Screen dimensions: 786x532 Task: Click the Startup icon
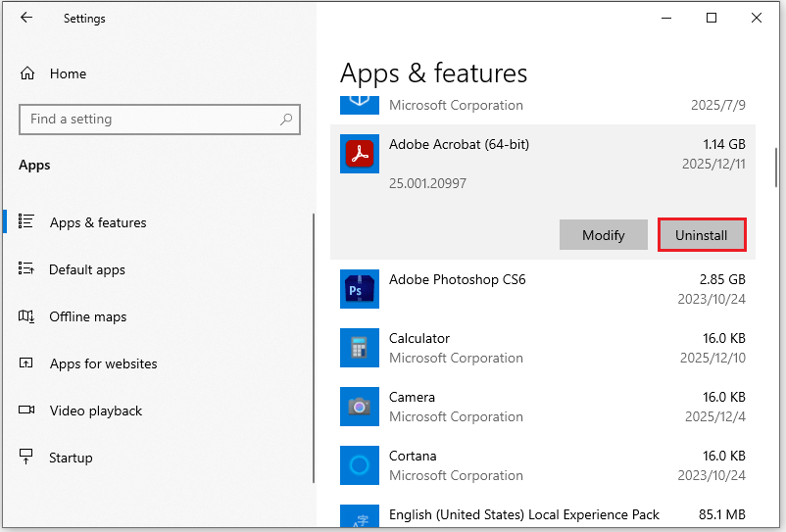(x=26, y=457)
